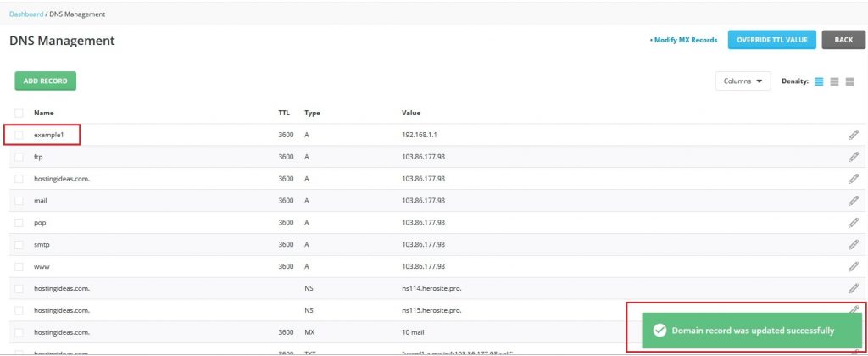Screen dimensions: 868x356
Task: Click the www name cell
Action: coord(42,266)
